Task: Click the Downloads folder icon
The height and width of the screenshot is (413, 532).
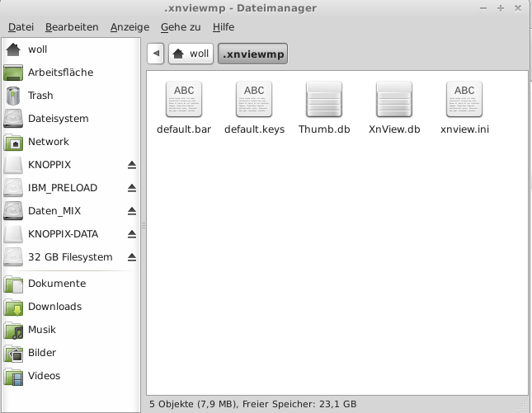Action: (x=13, y=307)
